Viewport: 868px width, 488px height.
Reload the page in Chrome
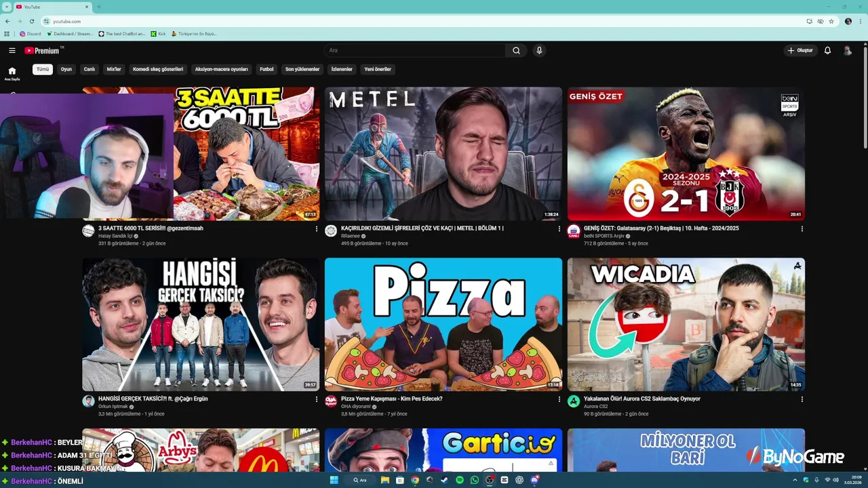(x=32, y=21)
